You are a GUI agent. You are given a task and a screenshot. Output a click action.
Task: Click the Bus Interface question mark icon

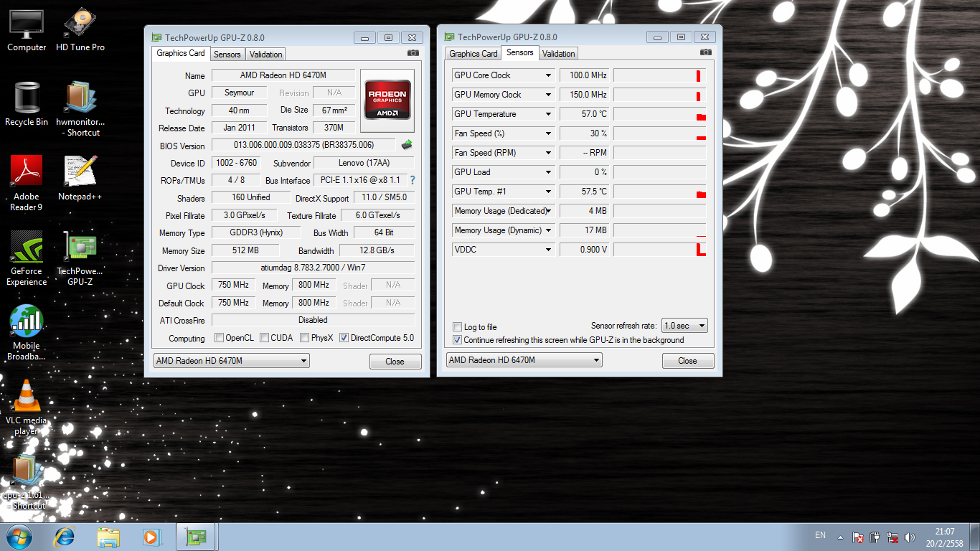413,180
